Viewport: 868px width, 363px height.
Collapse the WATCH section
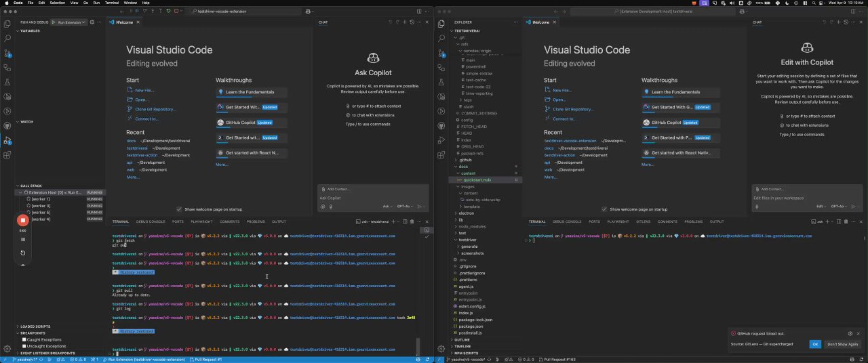coord(27,122)
